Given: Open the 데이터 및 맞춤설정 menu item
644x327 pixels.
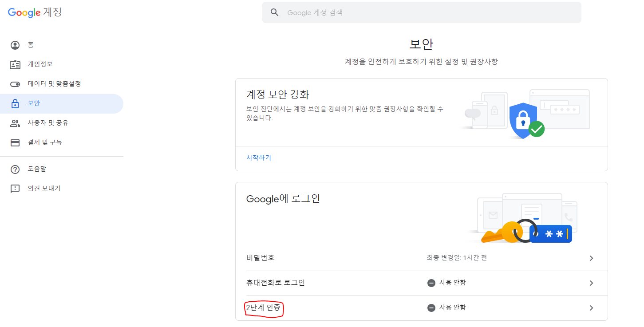Looking at the screenshot, I should [62, 84].
